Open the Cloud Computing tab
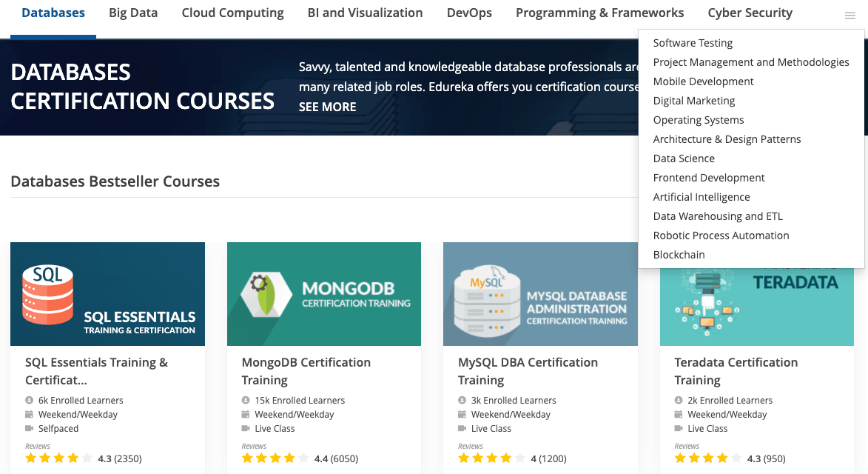 (x=232, y=13)
